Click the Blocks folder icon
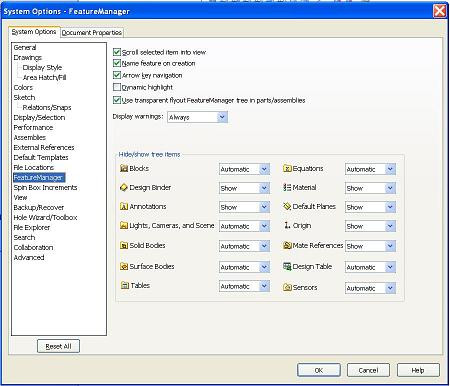This screenshot has width=450, height=386. pyautogui.click(x=124, y=168)
